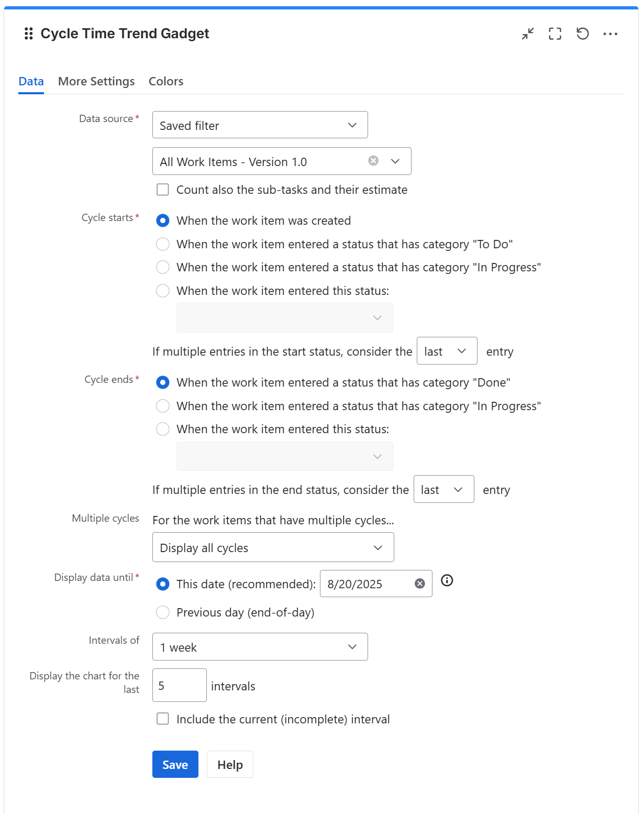Enable counting sub-tasks and their estimate

pos(163,190)
